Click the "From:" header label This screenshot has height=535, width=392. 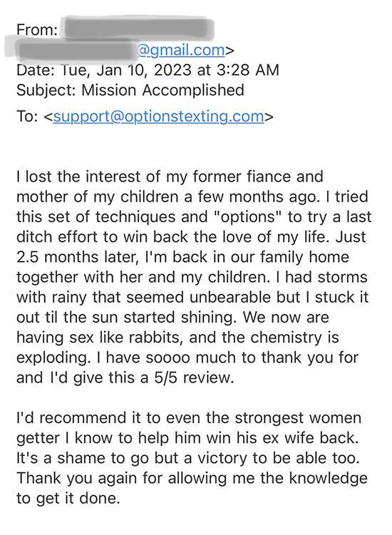(37, 30)
